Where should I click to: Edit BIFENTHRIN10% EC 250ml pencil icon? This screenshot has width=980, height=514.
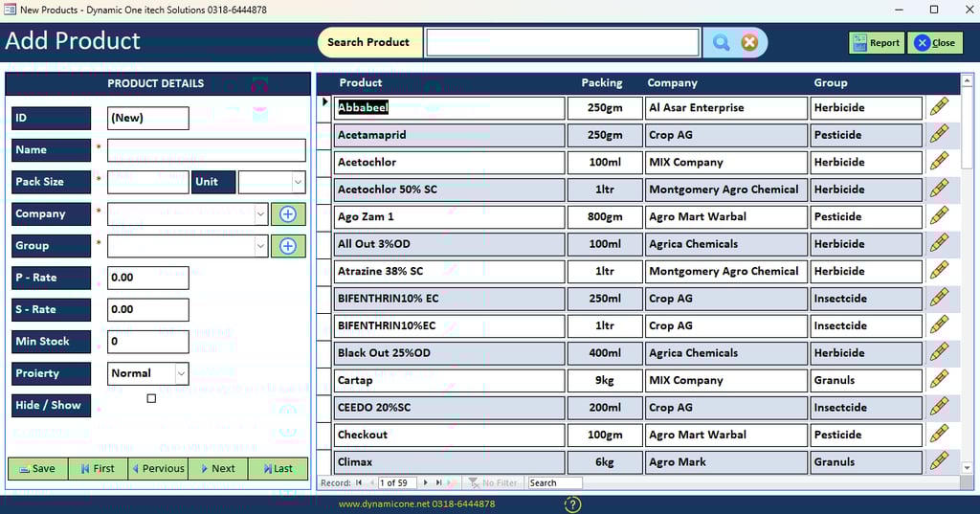(x=940, y=298)
